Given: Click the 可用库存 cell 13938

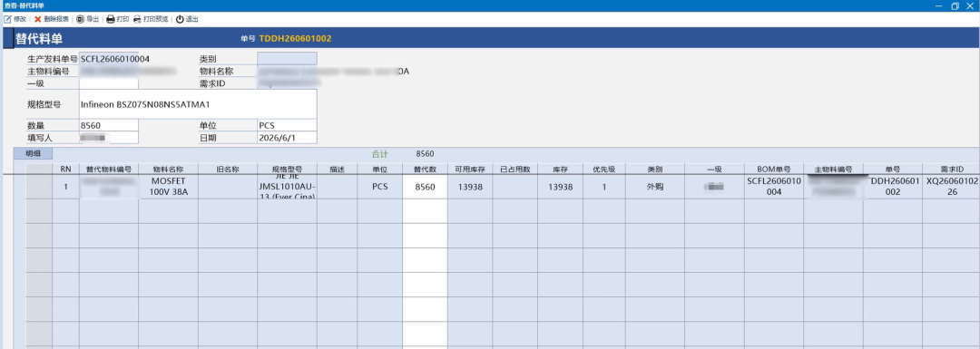Looking at the screenshot, I should pyautogui.click(x=470, y=187).
